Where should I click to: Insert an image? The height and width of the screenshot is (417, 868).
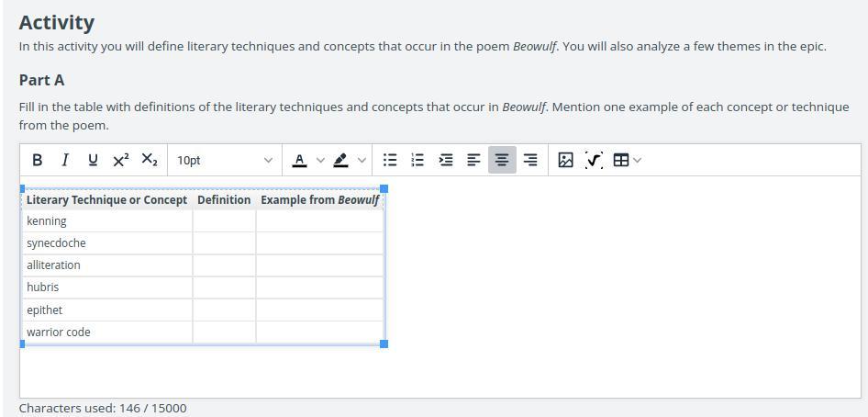(x=566, y=160)
